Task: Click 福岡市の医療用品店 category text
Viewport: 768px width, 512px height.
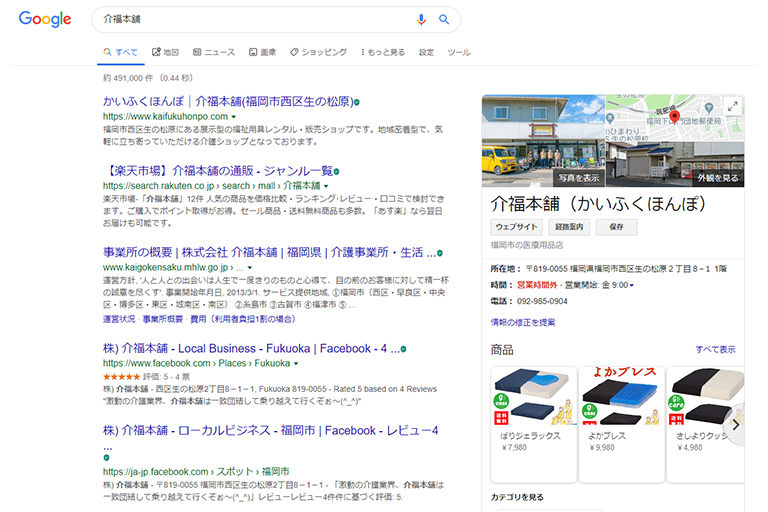Action: [527, 245]
